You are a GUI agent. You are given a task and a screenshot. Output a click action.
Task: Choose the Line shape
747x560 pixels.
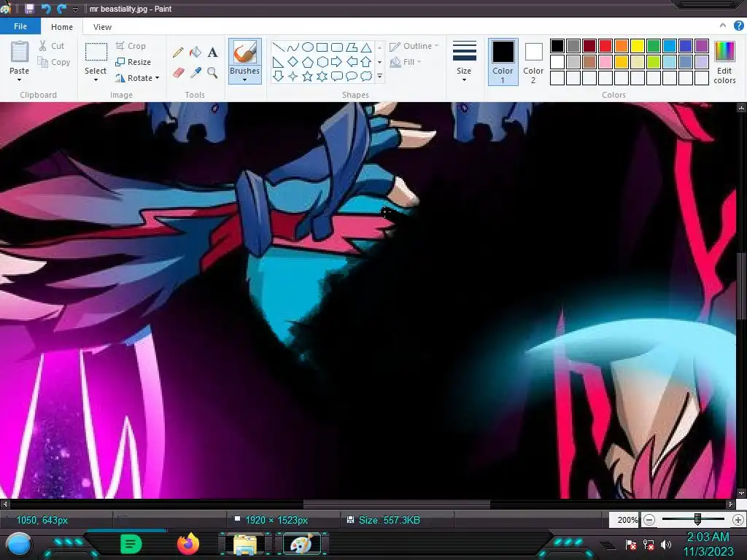(x=278, y=47)
